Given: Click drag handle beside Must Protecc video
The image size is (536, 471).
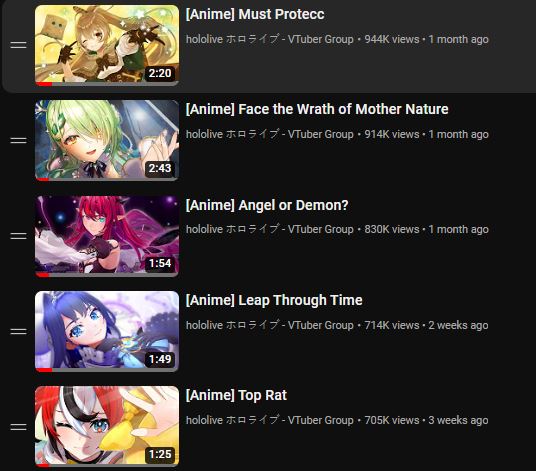Looking at the screenshot, I should 18,45.
